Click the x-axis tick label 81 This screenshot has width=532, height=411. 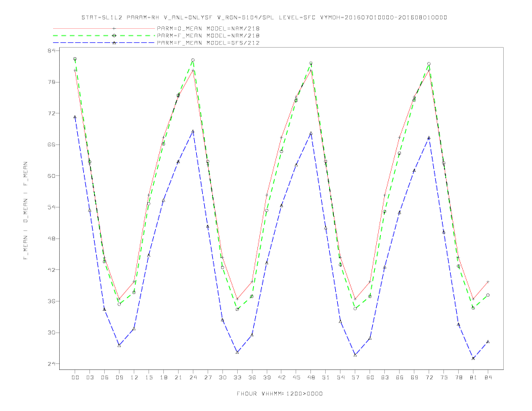tap(474, 377)
